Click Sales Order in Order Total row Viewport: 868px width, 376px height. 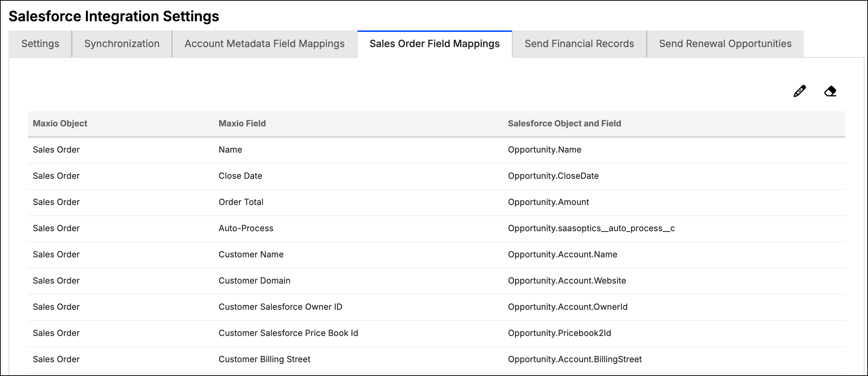point(56,202)
